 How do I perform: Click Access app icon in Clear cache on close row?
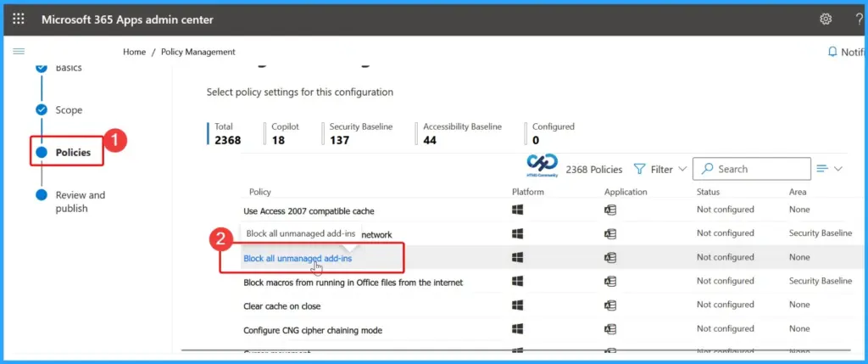pyautogui.click(x=610, y=305)
